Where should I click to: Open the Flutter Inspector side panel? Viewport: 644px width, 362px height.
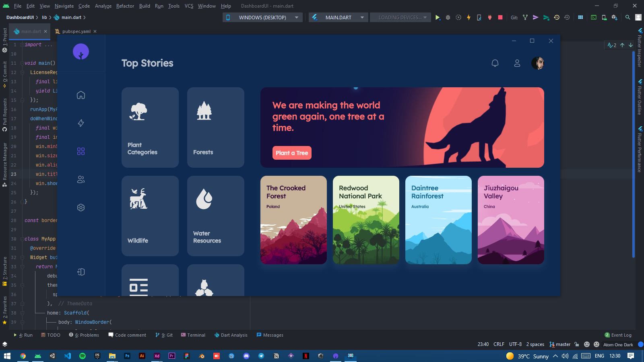pos(640,47)
